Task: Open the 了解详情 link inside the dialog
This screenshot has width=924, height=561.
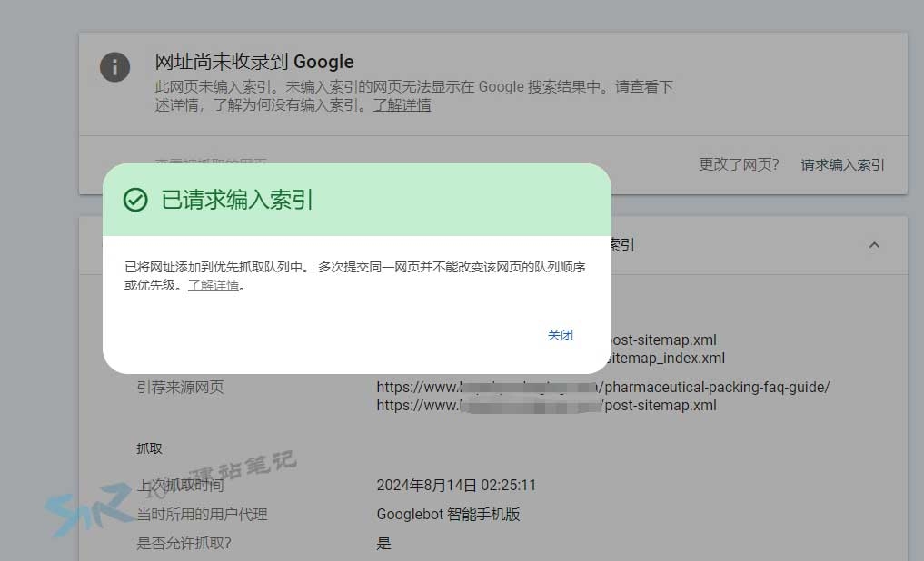Action: [215, 284]
